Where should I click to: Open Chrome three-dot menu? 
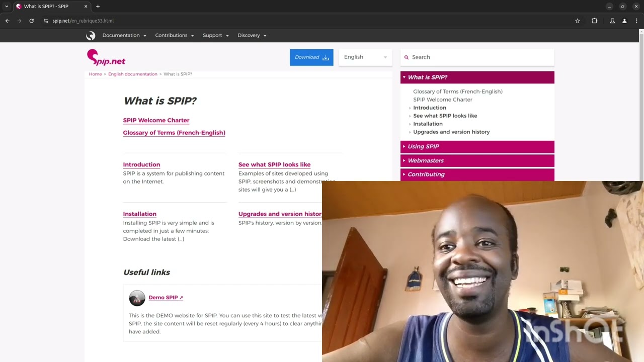[x=637, y=21]
